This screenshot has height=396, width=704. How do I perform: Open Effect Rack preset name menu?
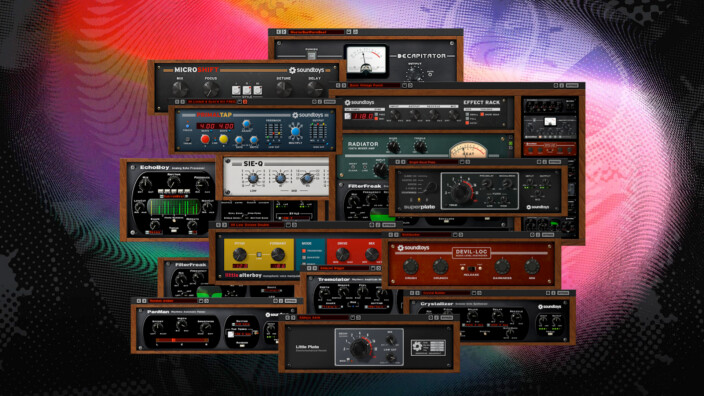coord(374,85)
